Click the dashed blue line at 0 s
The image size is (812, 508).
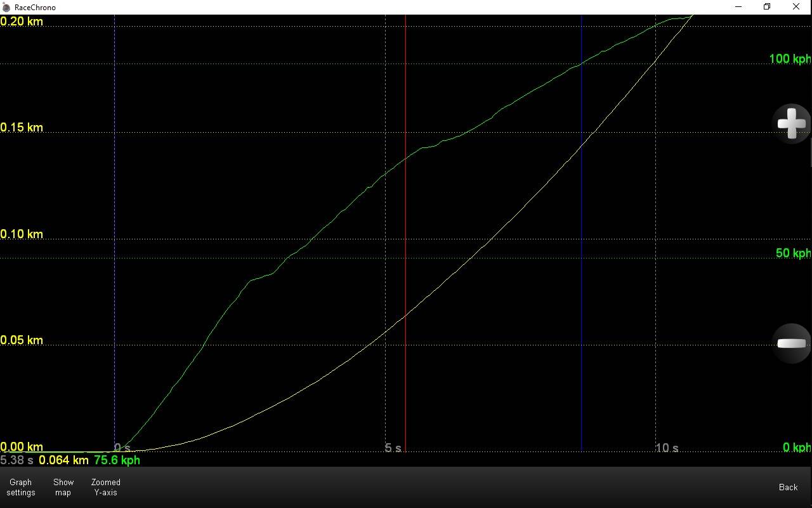tap(115, 254)
